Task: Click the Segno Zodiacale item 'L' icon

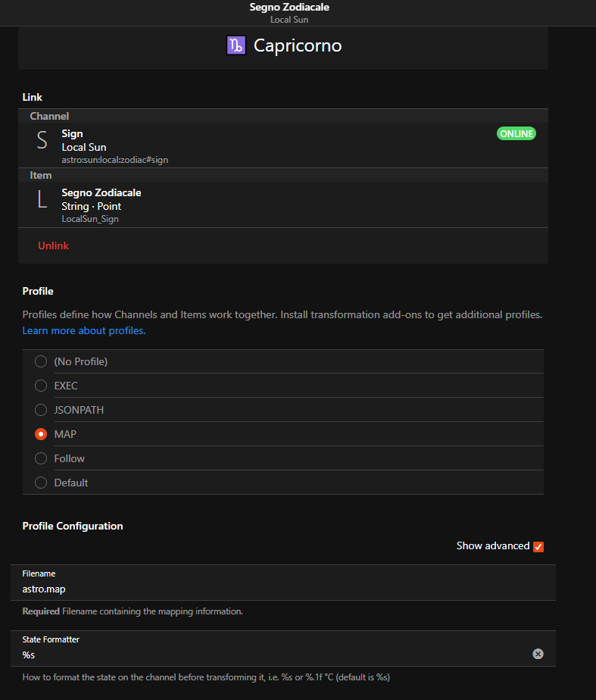Action: pos(42,200)
